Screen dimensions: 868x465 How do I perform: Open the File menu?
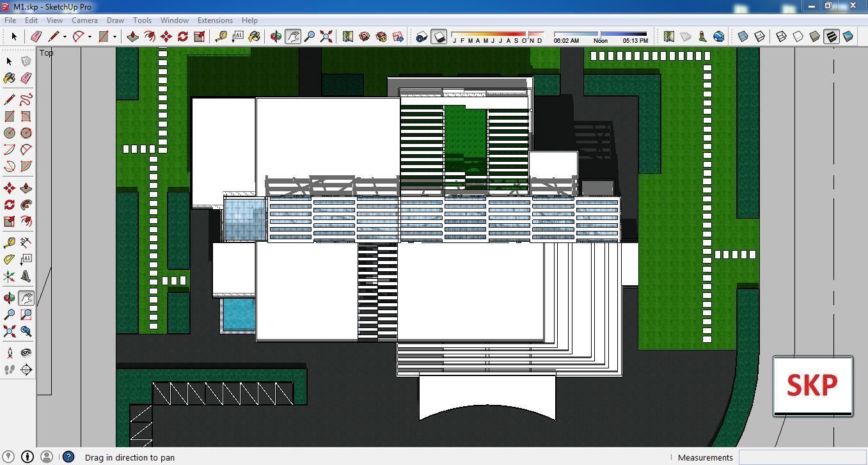tap(10, 20)
